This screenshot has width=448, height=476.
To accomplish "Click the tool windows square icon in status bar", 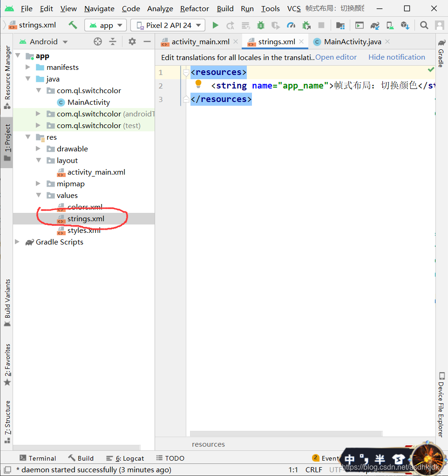I will coord(7,469).
